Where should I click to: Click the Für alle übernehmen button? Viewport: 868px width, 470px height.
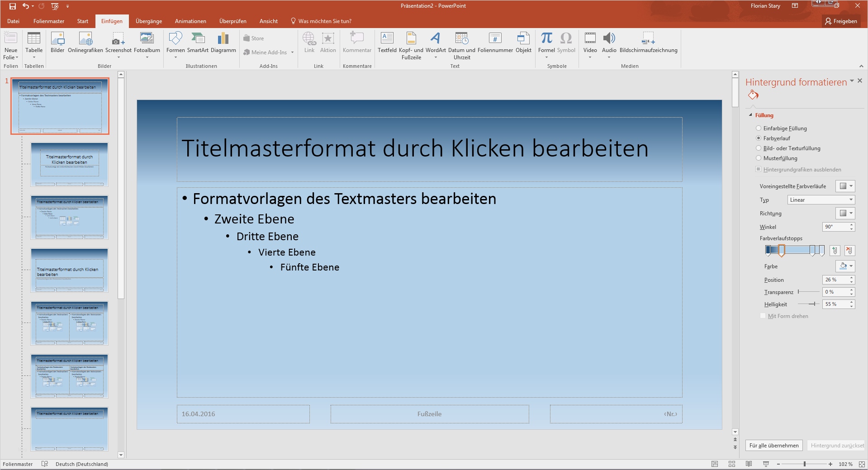pyautogui.click(x=774, y=445)
